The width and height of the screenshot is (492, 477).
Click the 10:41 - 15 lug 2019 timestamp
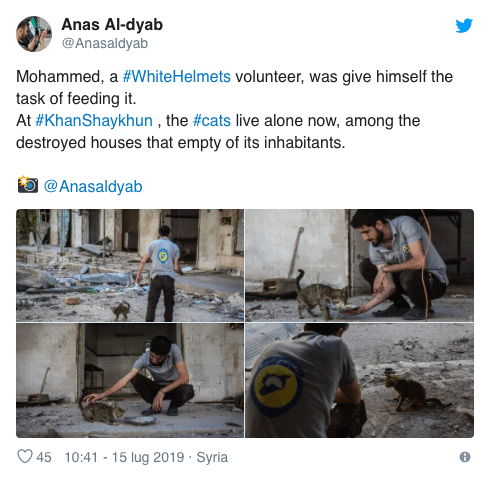pos(124,457)
